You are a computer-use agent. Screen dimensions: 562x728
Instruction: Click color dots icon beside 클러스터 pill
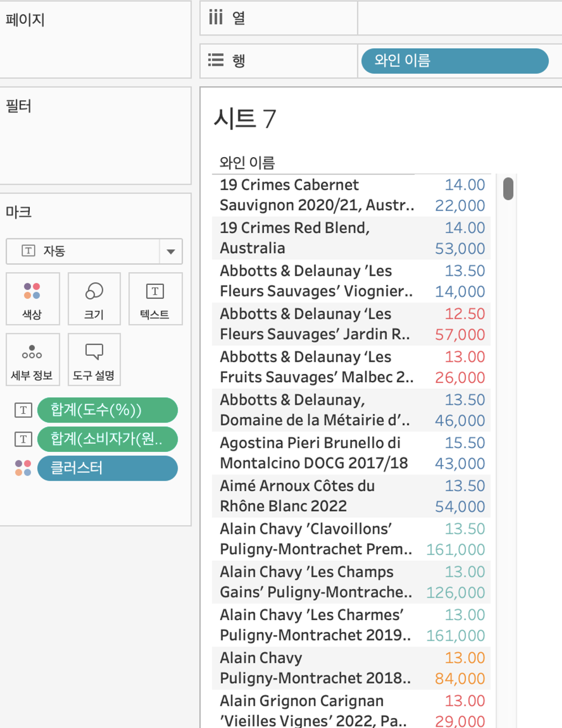click(x=23, y=468)
